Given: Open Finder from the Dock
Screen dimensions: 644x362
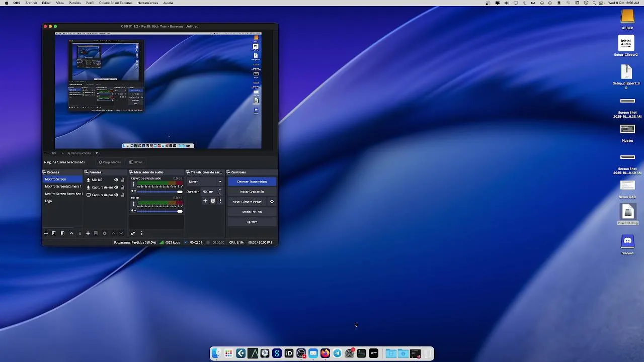Looking at the screenshot, I should pyautogui.click(x=216, y=353).
